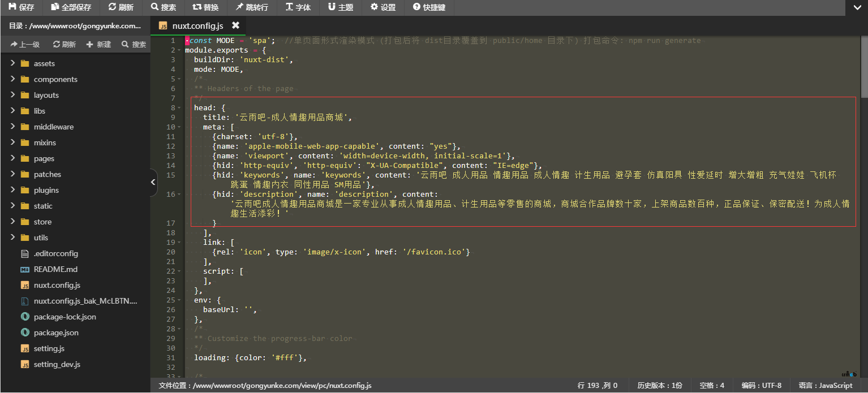Open the .editorconfig file

coord(55,253)
